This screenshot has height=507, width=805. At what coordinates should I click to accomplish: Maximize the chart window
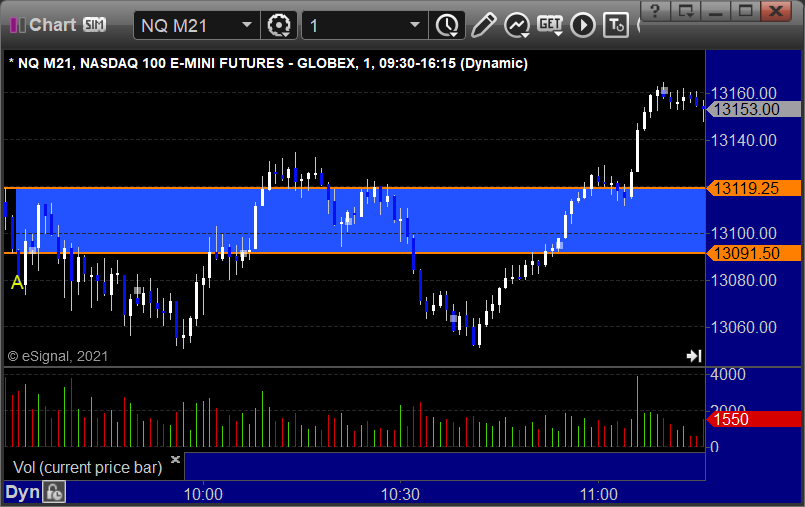(745, 10)
